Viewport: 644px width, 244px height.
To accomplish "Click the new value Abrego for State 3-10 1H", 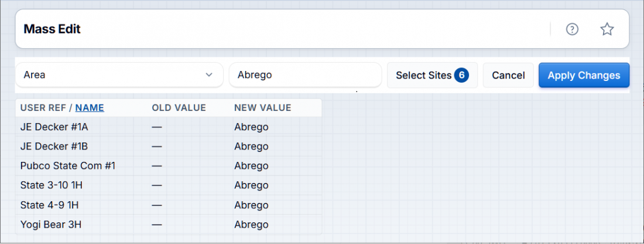I will pyautogui.click(x=251, y=185).
